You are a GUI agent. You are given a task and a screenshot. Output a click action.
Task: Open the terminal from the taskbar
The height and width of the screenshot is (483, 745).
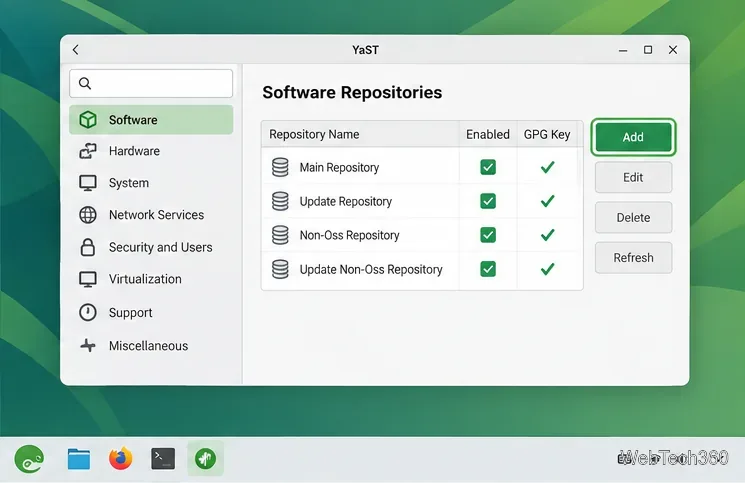tap(163, 459)
